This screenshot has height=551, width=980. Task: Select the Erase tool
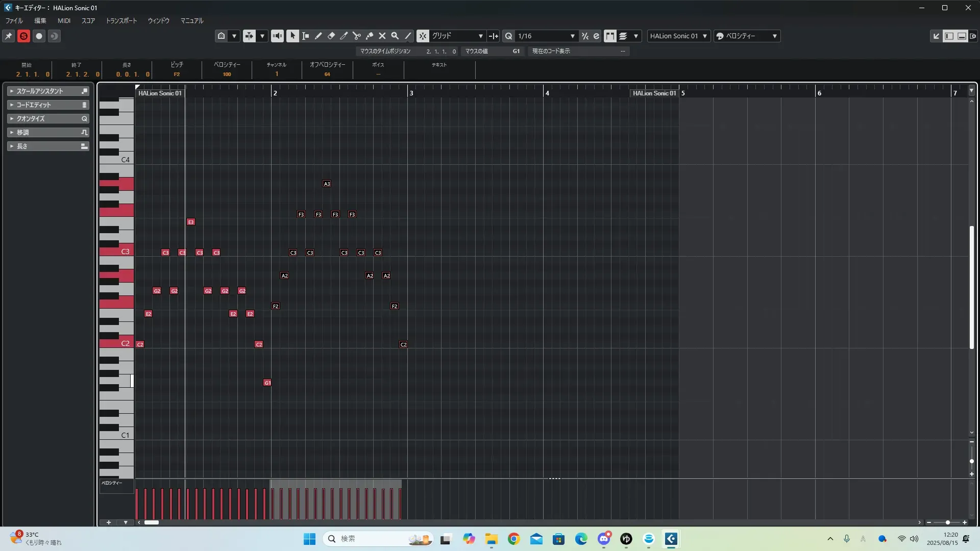[x=331, y=36]
